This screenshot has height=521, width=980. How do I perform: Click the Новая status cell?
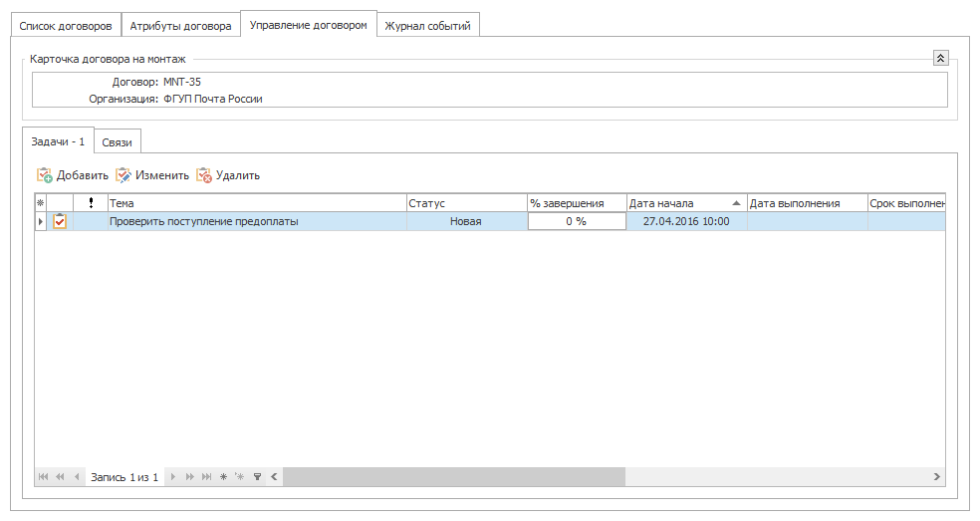click(467, 221)
